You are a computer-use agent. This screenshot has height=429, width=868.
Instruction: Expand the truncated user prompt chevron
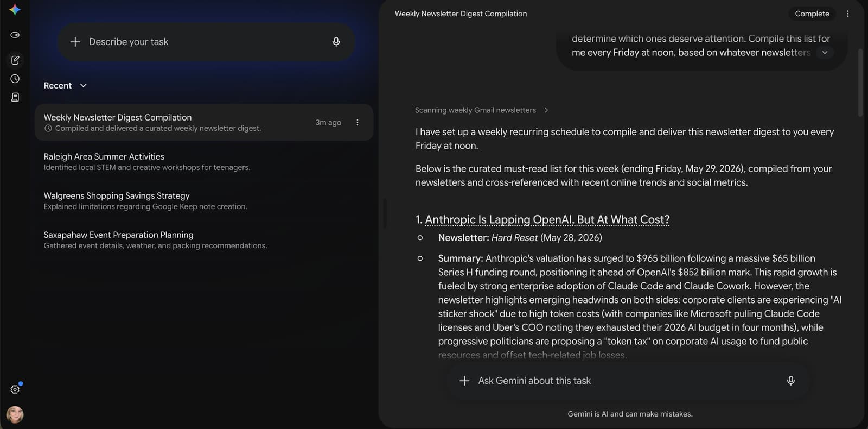[x=825, y=53]
